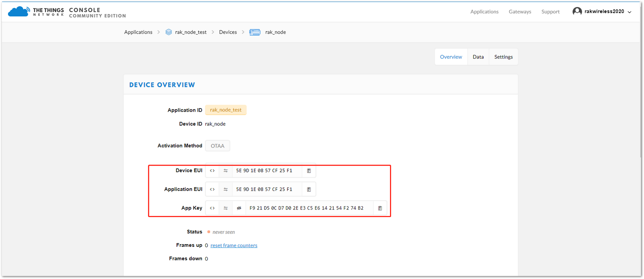
Task: Select the App Key value field
Action: 309,208
